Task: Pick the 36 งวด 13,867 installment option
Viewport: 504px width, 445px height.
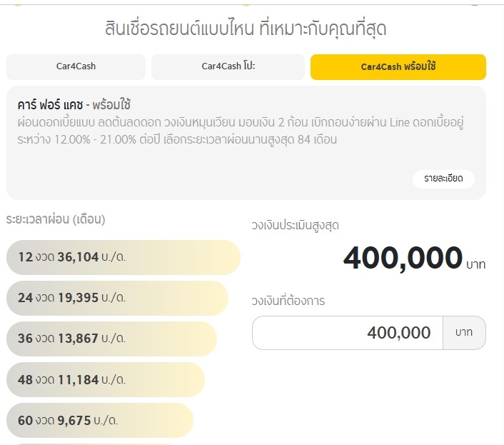Action: point(111,339)
